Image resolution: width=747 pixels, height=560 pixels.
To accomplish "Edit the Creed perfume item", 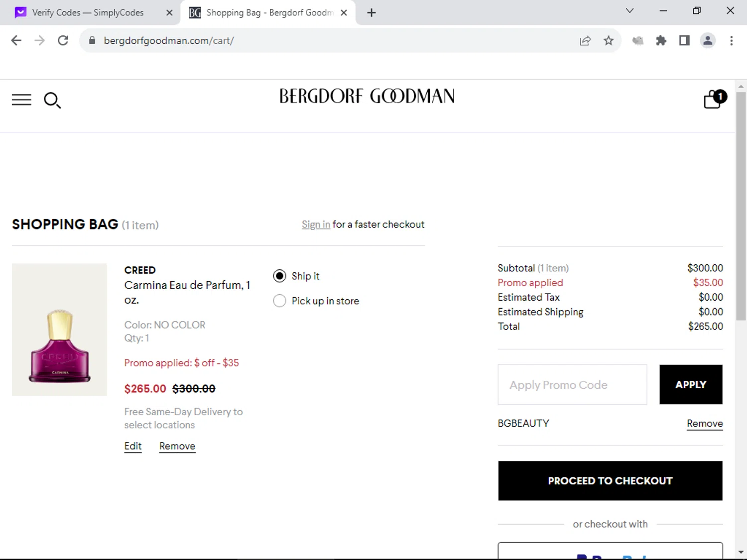I will [133, 446].
